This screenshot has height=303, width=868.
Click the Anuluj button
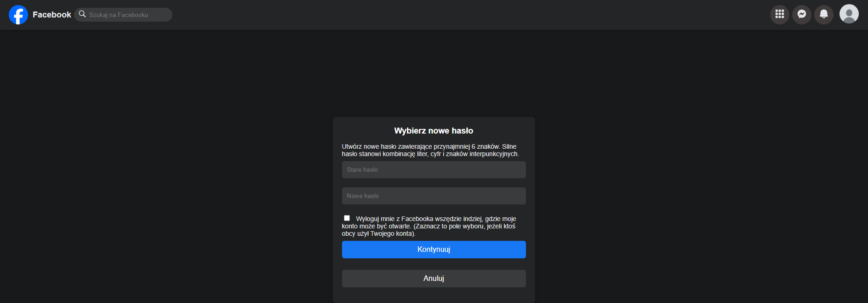click(x=434, y=279)
